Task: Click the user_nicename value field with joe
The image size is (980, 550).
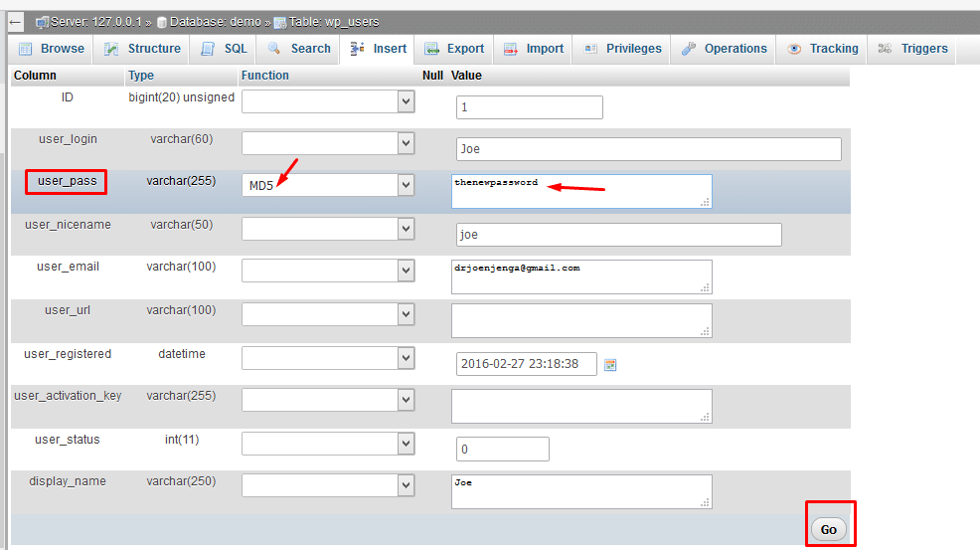Action: pos(619,235)
